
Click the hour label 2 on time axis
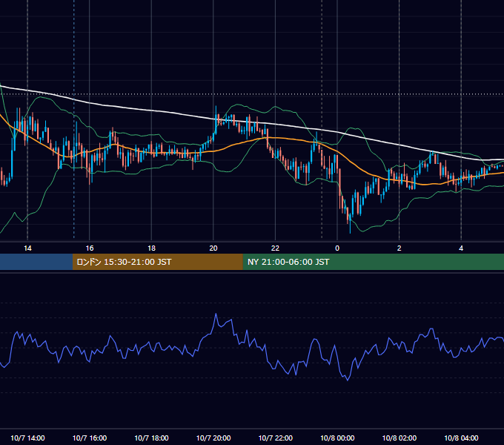pos(399,248)
